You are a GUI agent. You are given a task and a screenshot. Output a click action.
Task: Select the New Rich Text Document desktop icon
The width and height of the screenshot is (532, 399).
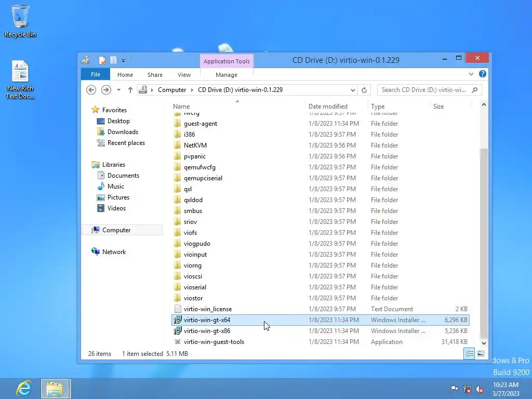point(20,79)
